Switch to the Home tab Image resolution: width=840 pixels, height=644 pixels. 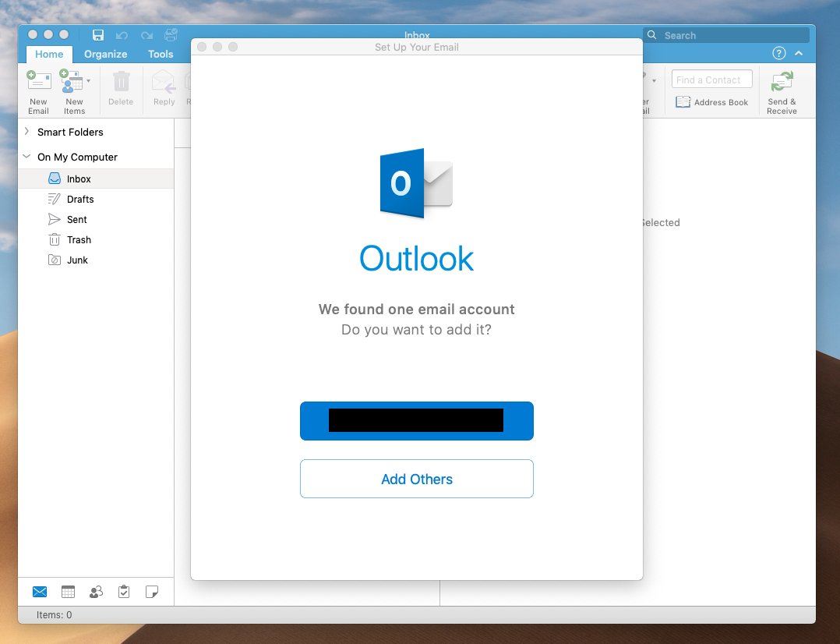(49, 54)
